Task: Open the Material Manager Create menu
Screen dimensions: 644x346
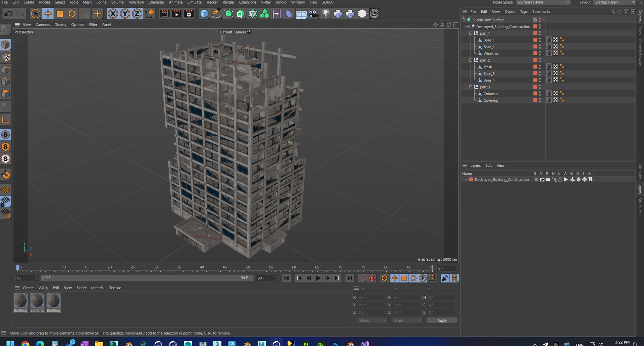Action: click(x=28, y=288)
